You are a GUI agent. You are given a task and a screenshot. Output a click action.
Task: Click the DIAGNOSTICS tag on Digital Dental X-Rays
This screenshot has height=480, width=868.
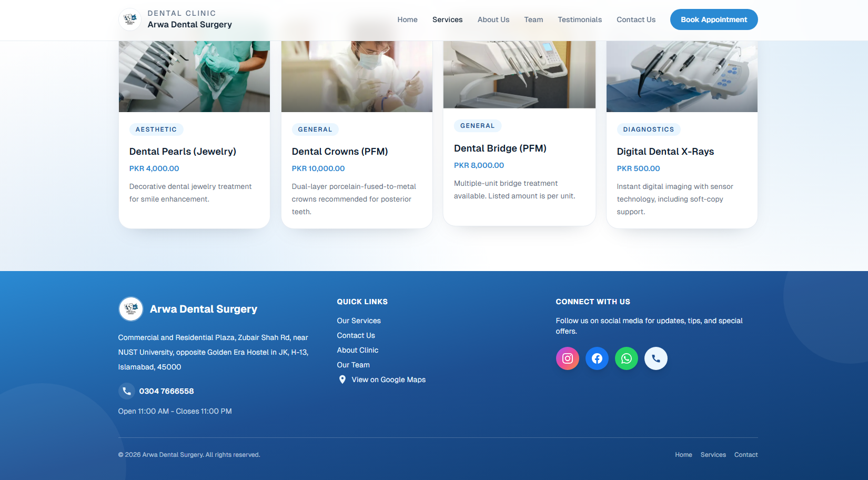pos(649,129)
